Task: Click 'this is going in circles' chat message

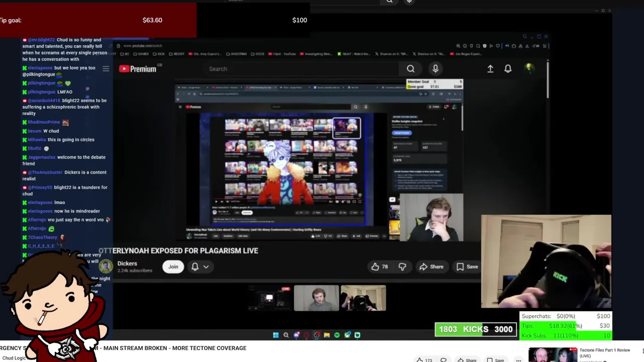Action: click(x=58, y=140)
